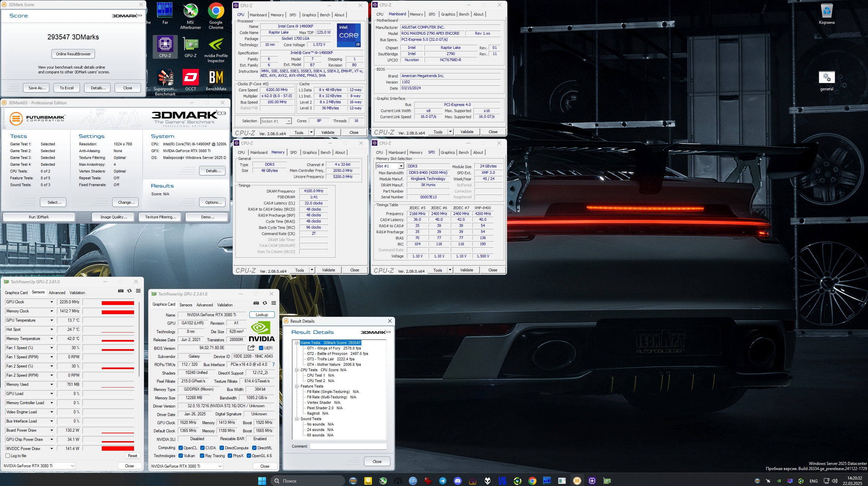Open hamburger menu in GPU-Z Sensors window

(138, 291)
